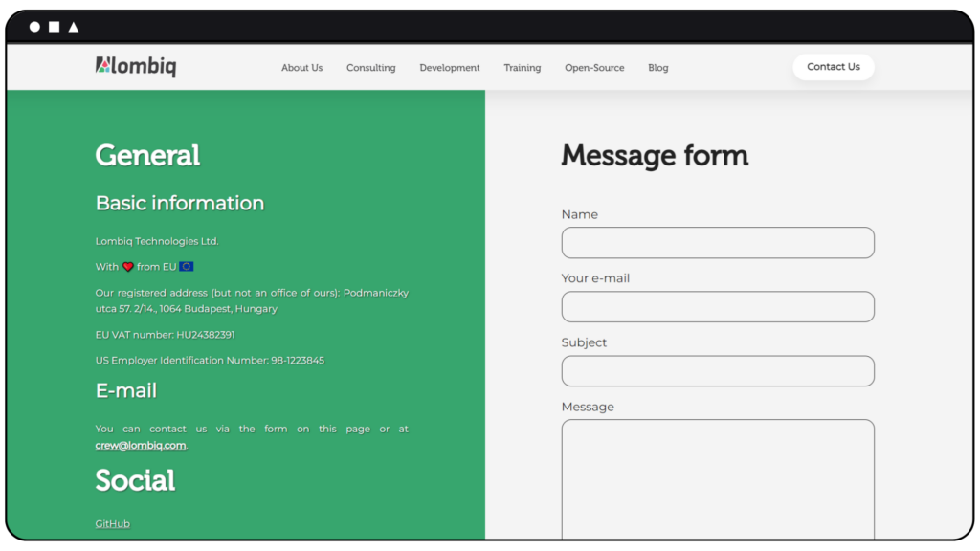Click the 'Your e-mail' field label
The width and height of the screenshot is (980, 551).
click(595, 278)
